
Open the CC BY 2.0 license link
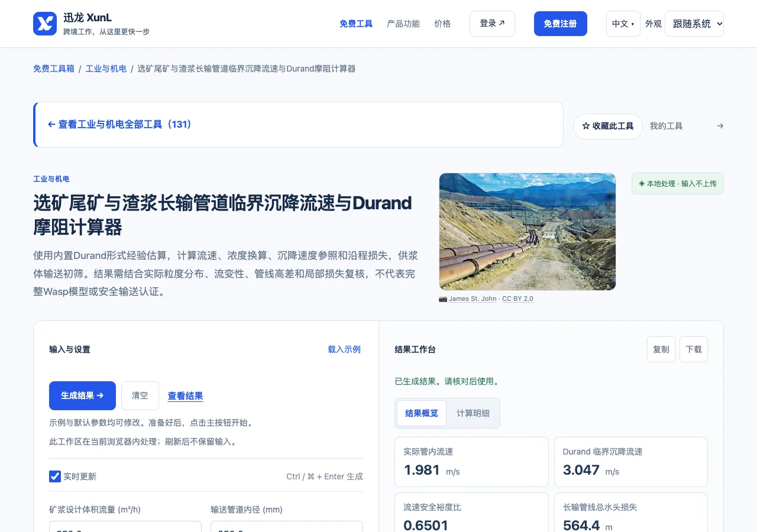tap(517, 299)
